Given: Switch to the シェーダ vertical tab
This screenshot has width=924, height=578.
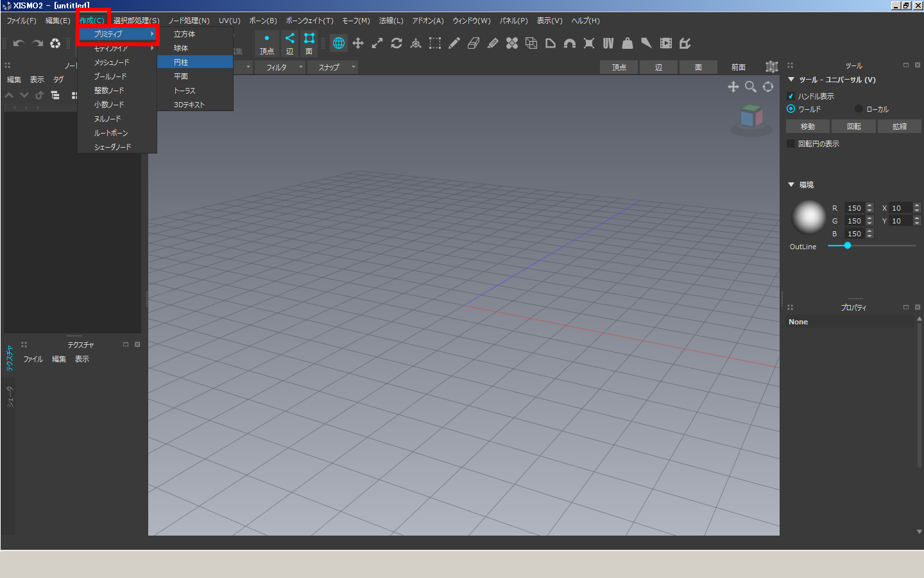Looking at the screenshot, I should click(10, 397).
